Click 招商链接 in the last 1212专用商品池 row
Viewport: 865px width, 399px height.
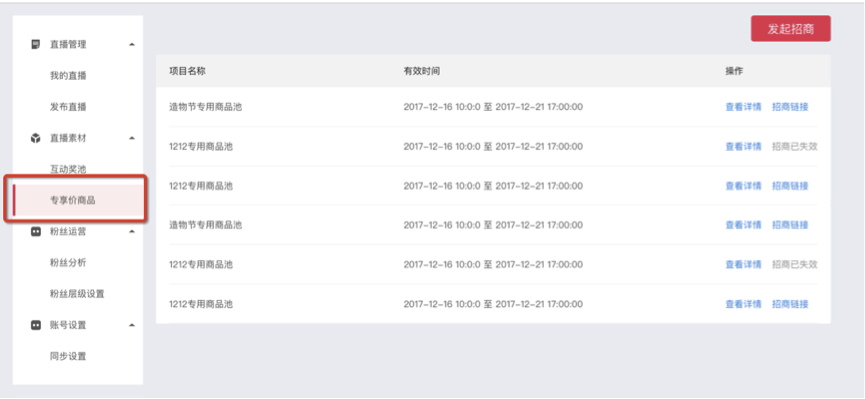pos(790,304)
